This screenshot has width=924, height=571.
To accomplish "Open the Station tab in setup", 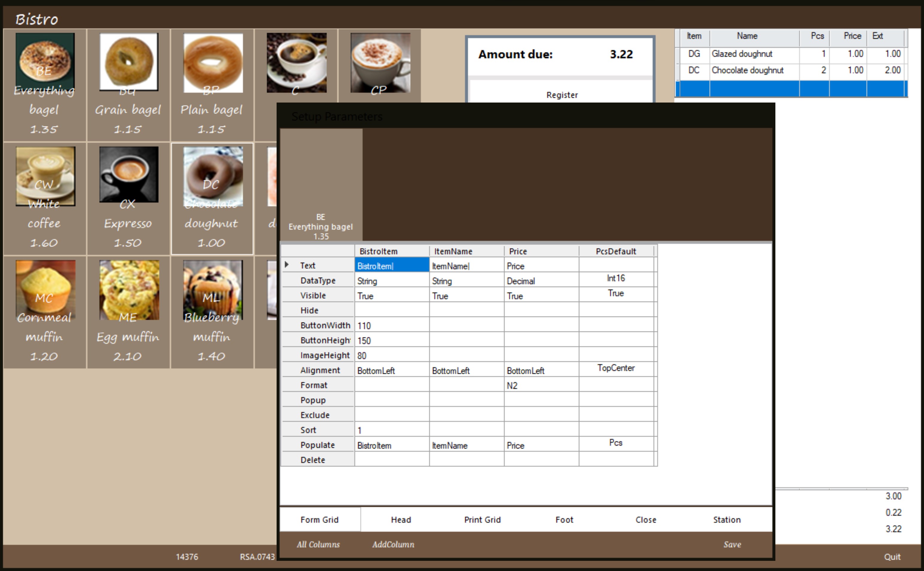I will [x=726, y=520].
